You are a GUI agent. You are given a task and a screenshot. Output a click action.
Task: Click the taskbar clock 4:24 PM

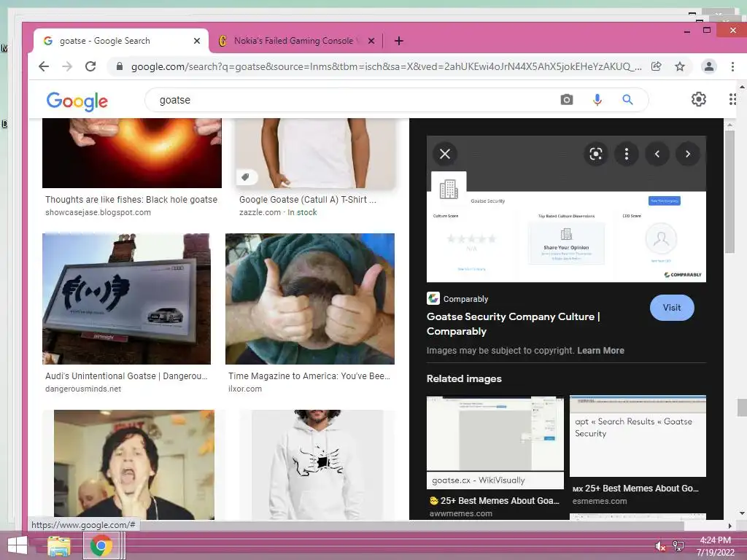click(715, 540)
